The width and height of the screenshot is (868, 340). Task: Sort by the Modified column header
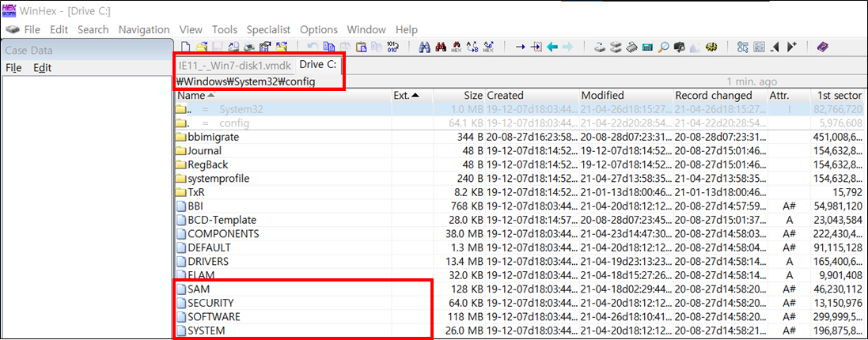click(x=627, y=95)
